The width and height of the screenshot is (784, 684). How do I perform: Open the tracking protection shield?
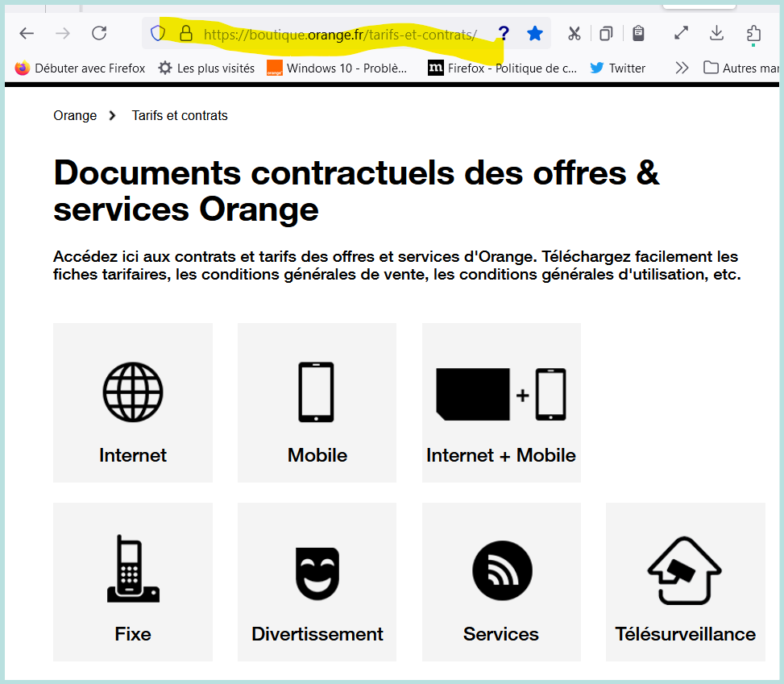[159, 33]
